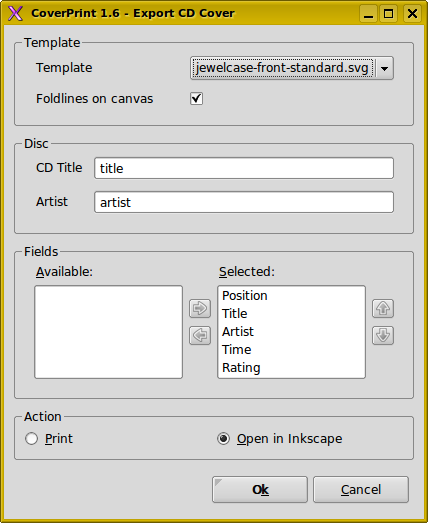Confirm export with the Ok button

(260, 489)
